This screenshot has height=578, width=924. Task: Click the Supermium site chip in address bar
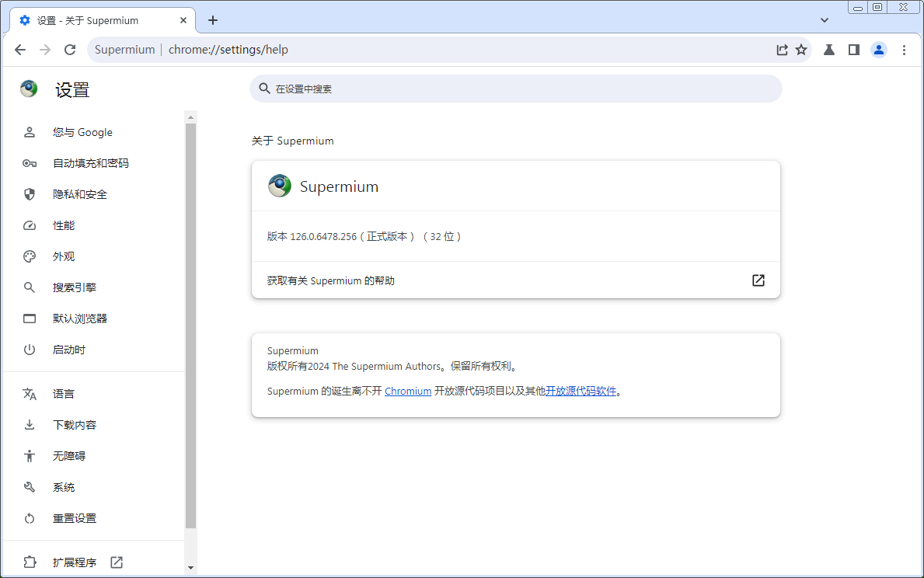click(124, 50)
